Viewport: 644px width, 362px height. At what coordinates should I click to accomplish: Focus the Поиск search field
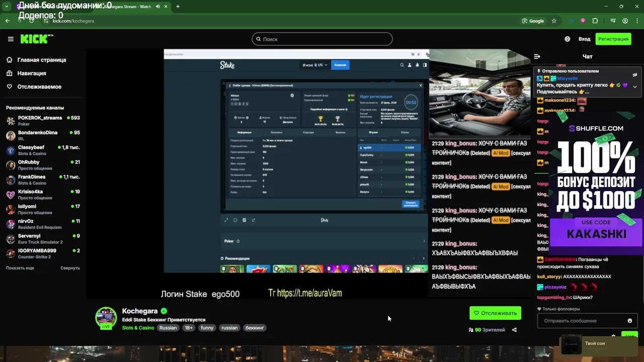[322, 39]
